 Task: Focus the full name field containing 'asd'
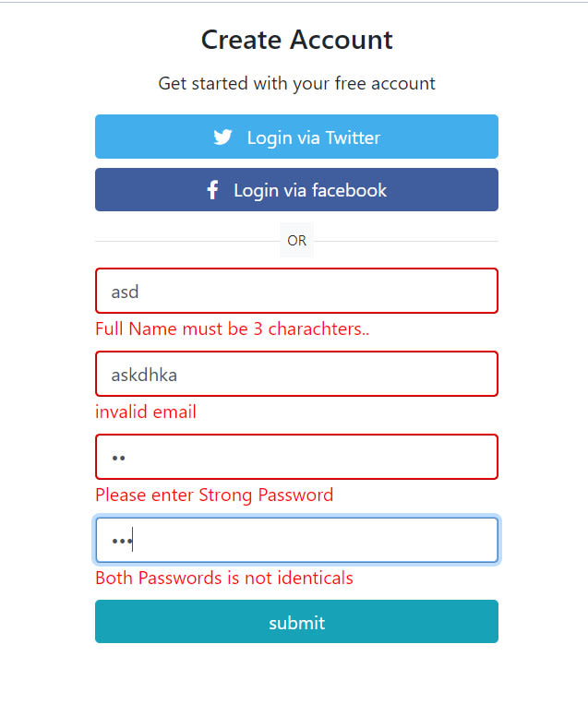(296, 292)
